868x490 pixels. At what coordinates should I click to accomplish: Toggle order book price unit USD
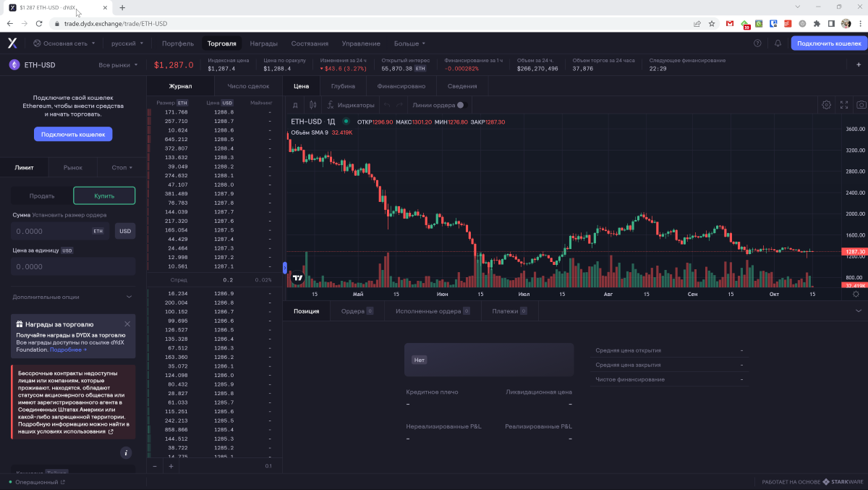coord(227,103)
